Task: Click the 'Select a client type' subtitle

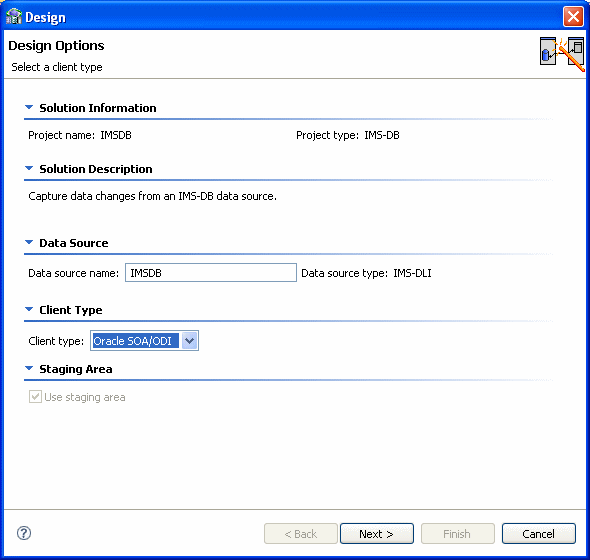Action: point(57,67)
